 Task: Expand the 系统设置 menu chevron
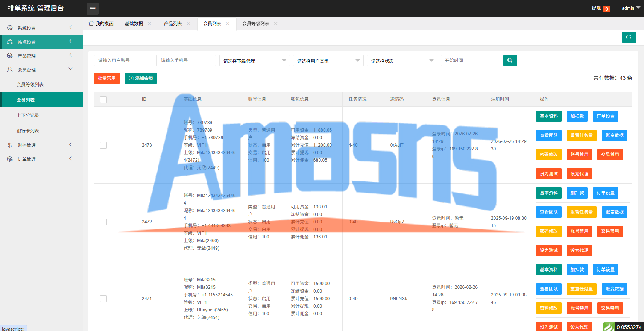tap(70, 27)
